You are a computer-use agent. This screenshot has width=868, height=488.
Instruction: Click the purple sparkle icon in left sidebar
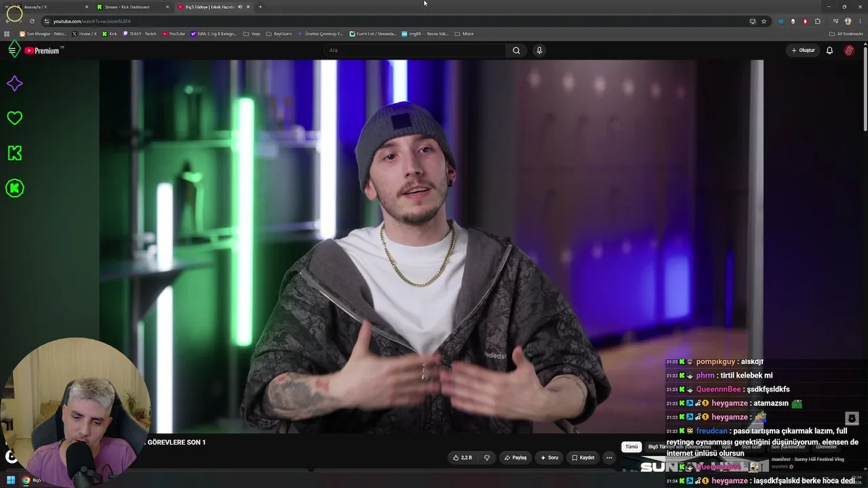pos(14,83)
